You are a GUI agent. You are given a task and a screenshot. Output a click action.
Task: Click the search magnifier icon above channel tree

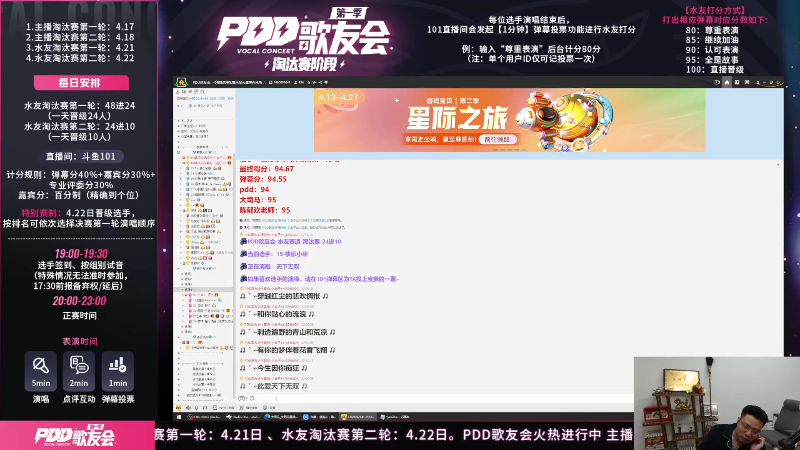pos(202,92)
